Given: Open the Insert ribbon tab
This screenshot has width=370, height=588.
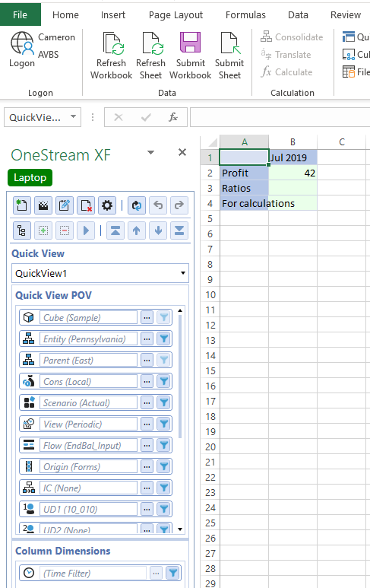Looking at the screenshot, I should pyautogui.click(x=113, y=14).
